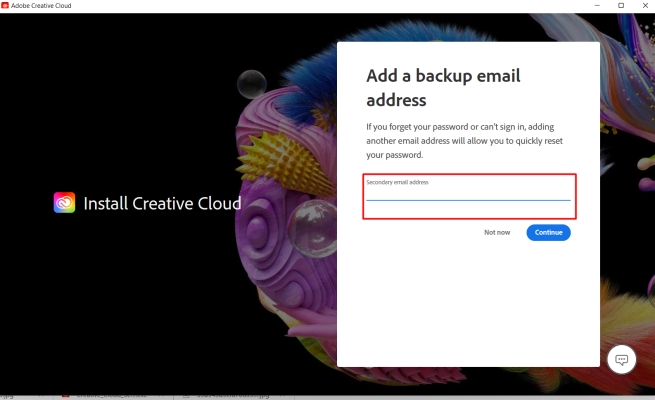Click the Install Creative Cloud text
Image resolution: width=655 pixels, height=400 pixels.
162,203
